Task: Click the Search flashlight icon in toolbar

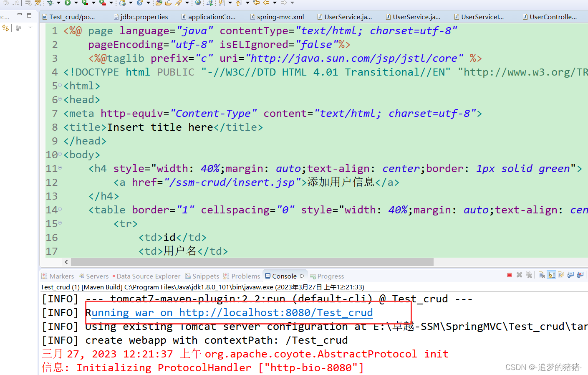Action: [x=179, y=3]
